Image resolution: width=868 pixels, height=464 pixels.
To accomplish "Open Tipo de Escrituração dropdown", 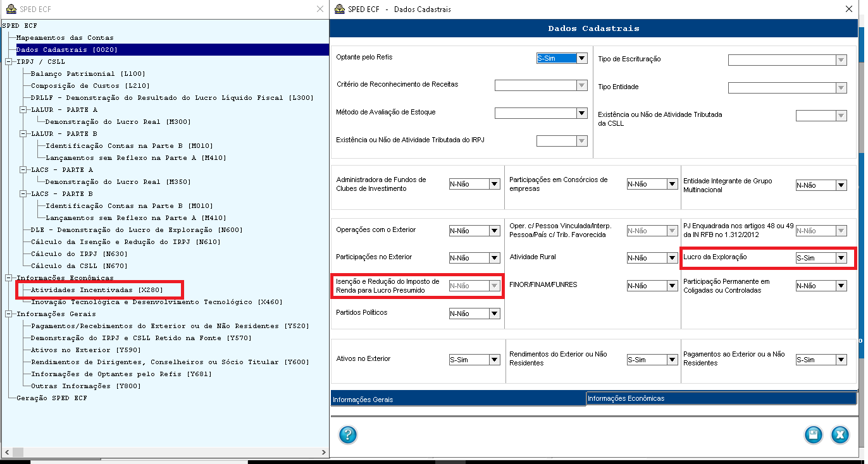I will (x=841, y=60).
